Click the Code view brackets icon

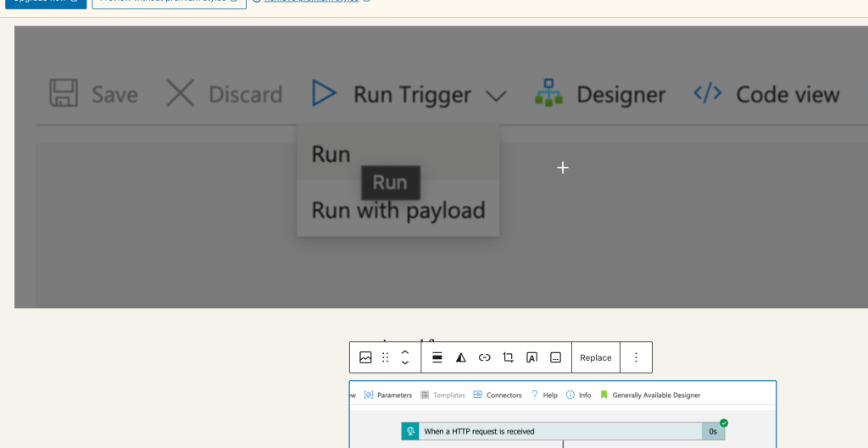coord(708,93)
